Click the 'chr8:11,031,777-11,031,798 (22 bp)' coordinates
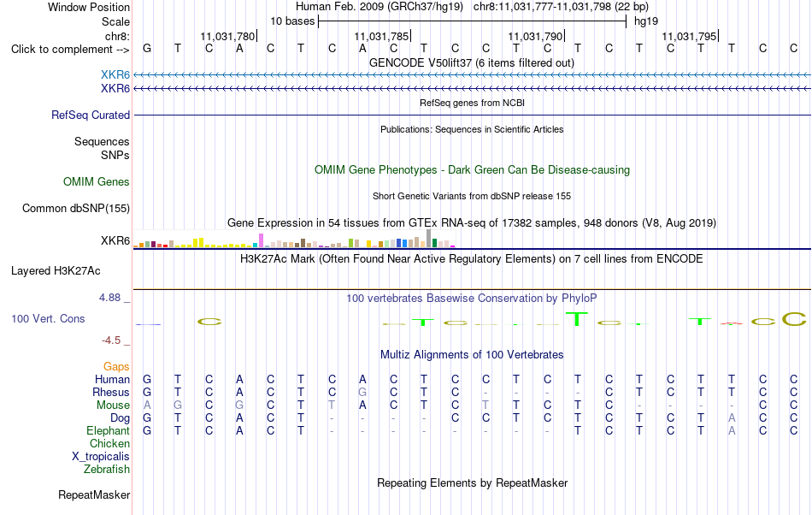 coord(561,7)
